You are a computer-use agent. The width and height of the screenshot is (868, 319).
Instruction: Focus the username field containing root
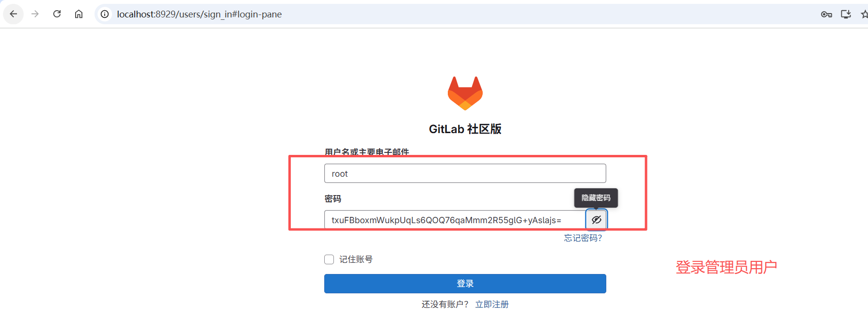[465, 173]
